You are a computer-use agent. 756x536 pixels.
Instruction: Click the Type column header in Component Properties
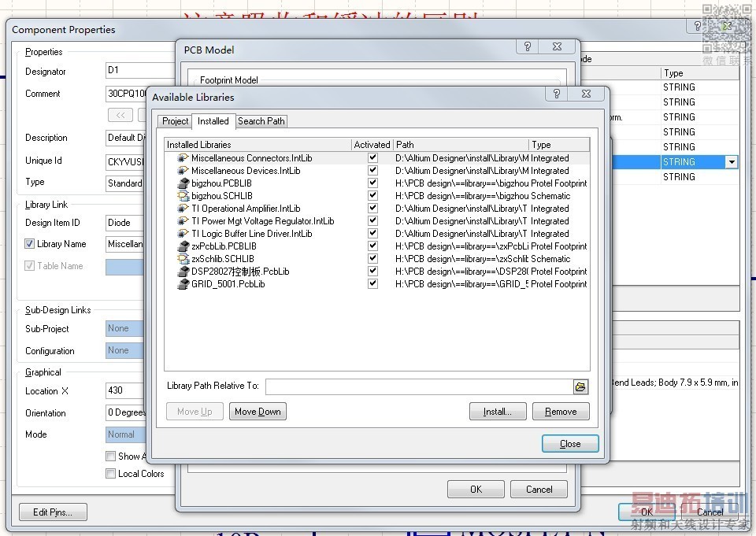[699, 73]
